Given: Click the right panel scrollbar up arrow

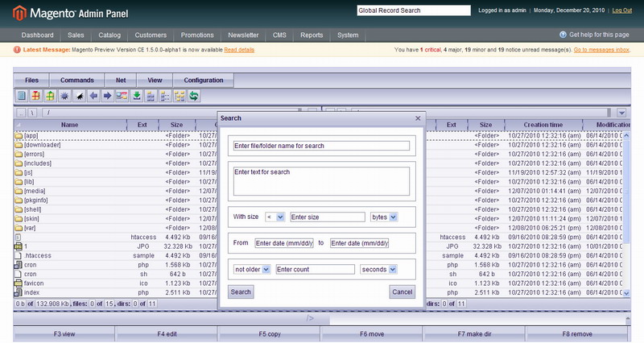Looking at the screenshot, I should click(626, 135).
